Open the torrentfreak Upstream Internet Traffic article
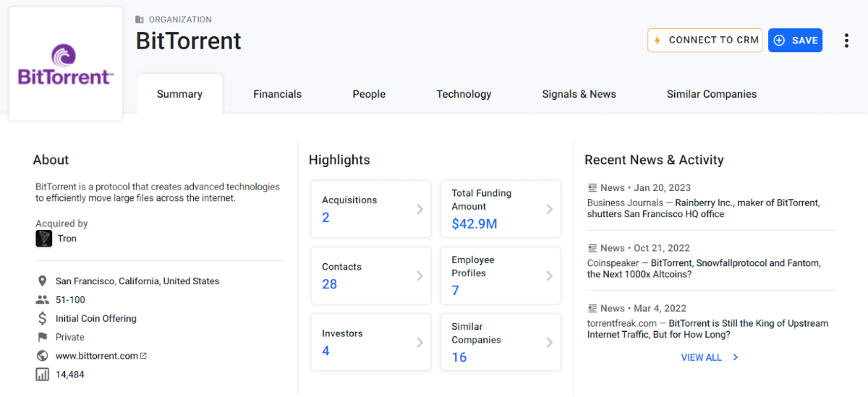 coord(707,329)
